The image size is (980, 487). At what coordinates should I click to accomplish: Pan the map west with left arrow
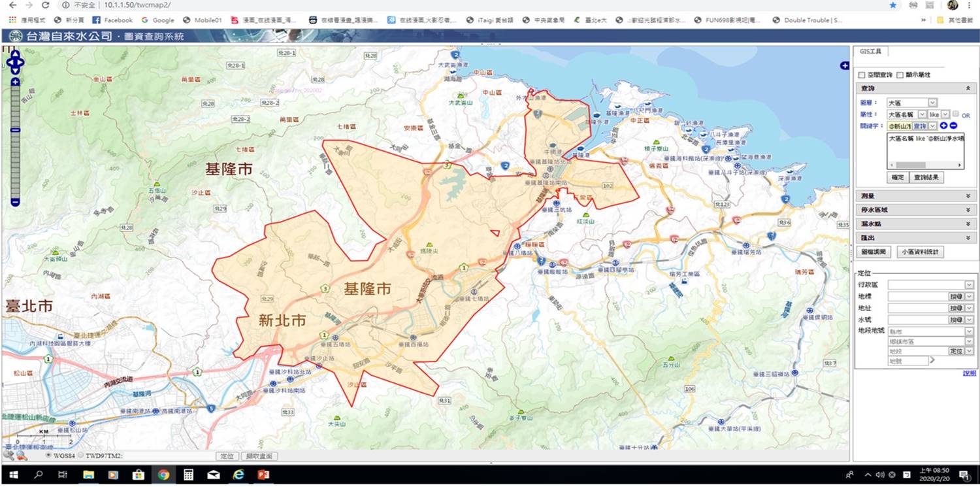click(x=10, y=63)
